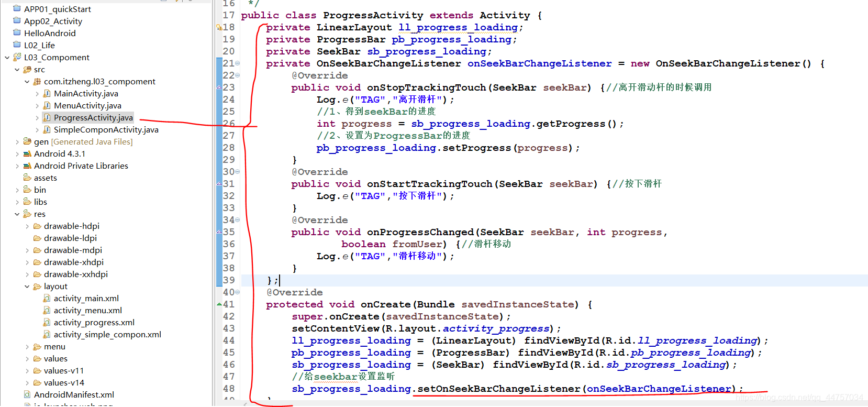Image resolution: width=868 pixels, height=407 pixels.
Task: Click the override marker on line 41
Action: click(x=219, y=304)
